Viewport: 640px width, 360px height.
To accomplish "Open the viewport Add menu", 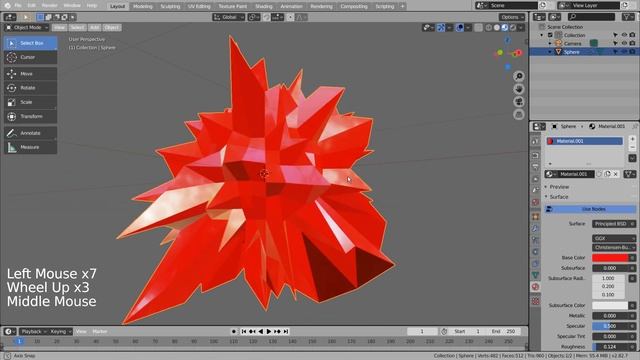I will click(x=95, y=27).
